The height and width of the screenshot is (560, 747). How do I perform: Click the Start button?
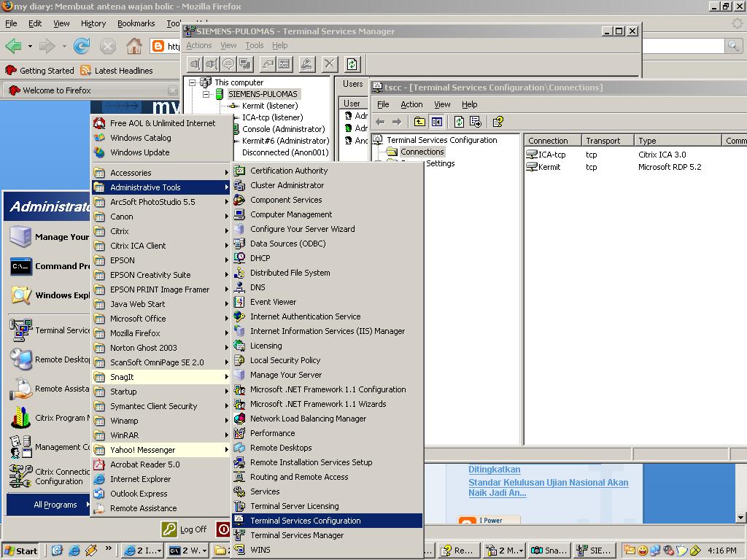[20, 551]
